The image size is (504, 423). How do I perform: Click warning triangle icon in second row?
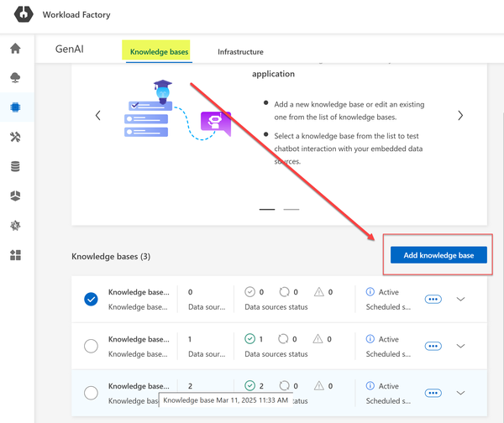pyautogui.click(x=318, y=339)
